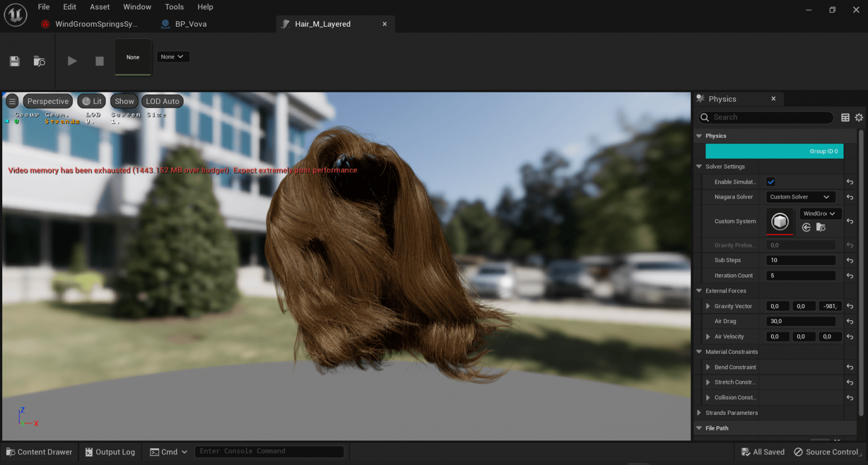
Task: Open the Asset menu
Action: click(100, 7)
